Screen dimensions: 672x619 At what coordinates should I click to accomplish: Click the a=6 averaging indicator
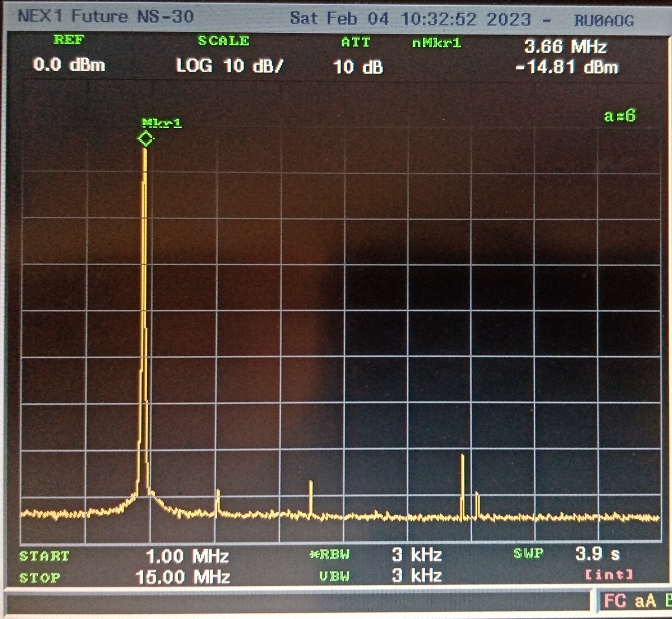click(620, 116)
